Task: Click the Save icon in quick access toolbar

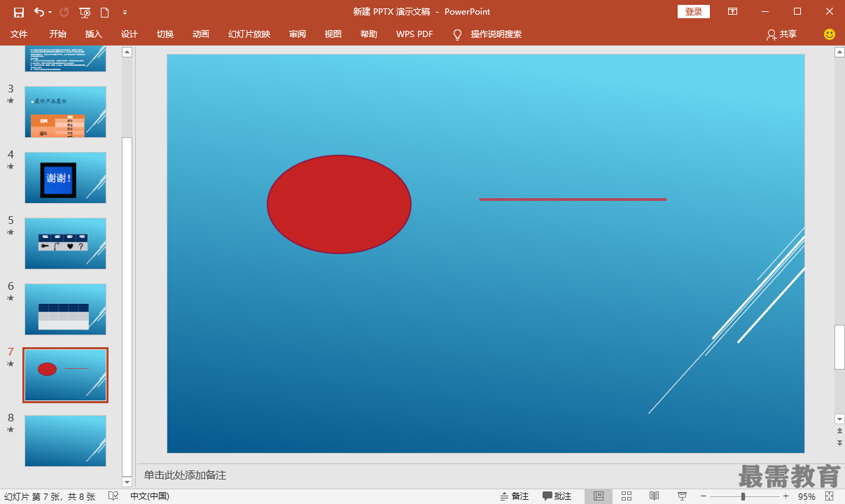Action: click(x=19, y=12)
